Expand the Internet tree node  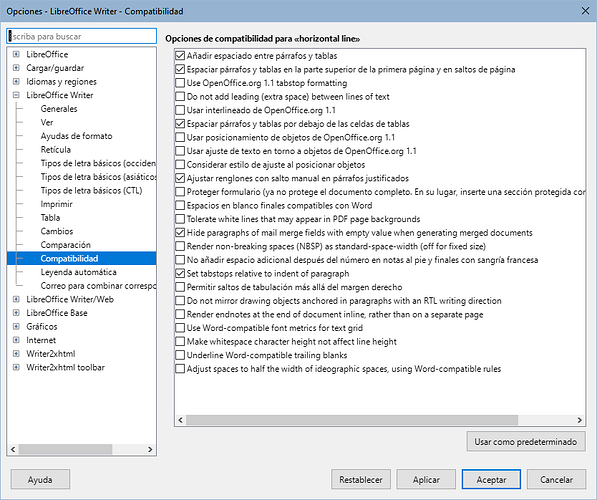[x=16, y=340]
